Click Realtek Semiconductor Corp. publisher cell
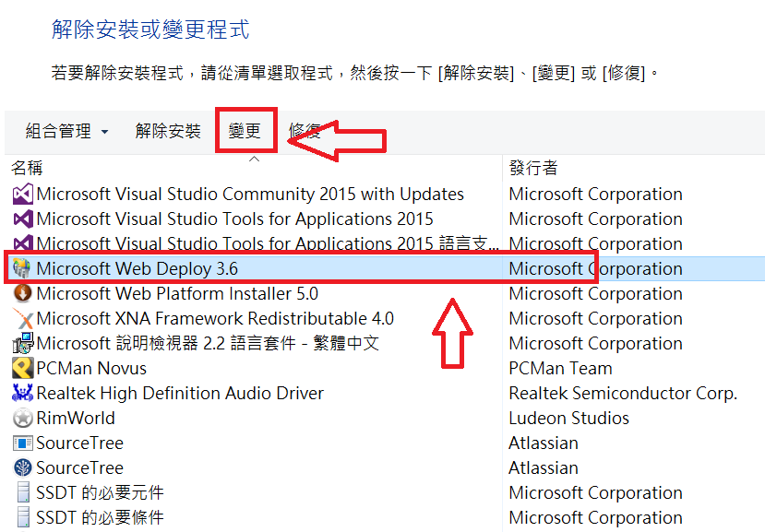Screen dimensions: 765x532 (x=623, y=393)
